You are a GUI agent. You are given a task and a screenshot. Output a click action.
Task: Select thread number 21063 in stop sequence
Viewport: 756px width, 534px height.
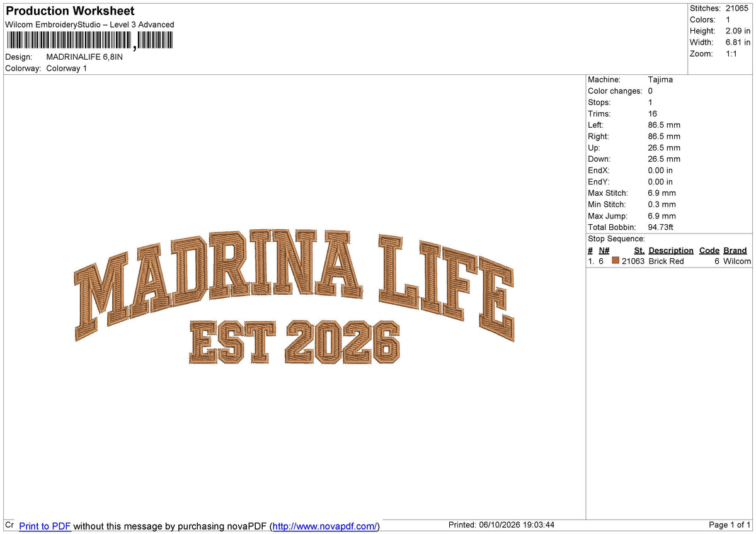(x=633, y=261)
